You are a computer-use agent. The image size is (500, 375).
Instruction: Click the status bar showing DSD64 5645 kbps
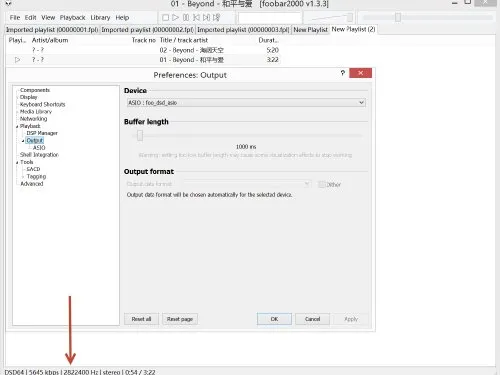pos(80,372)
